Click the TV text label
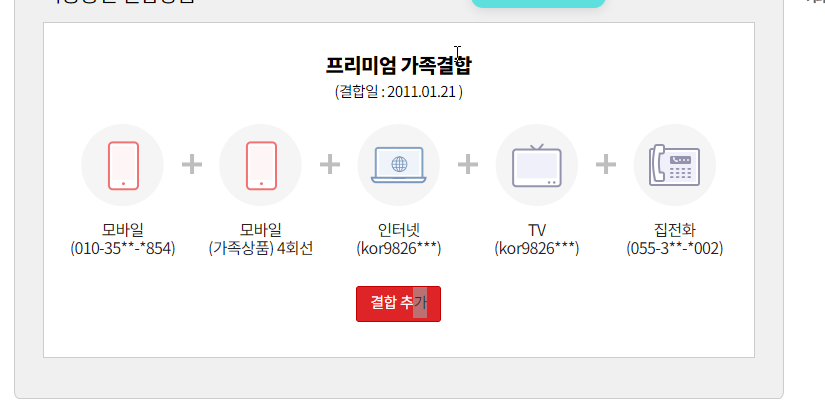The image size is (825, 407). (x=537, y=230)
